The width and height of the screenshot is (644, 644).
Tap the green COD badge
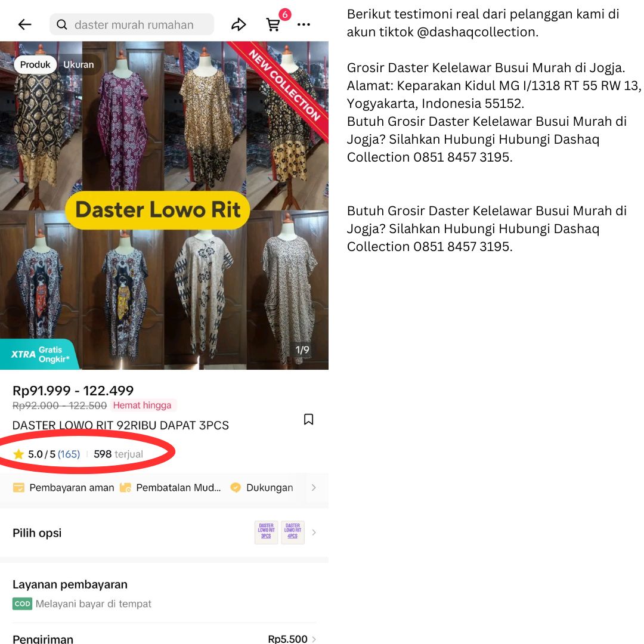pos(22,603)
